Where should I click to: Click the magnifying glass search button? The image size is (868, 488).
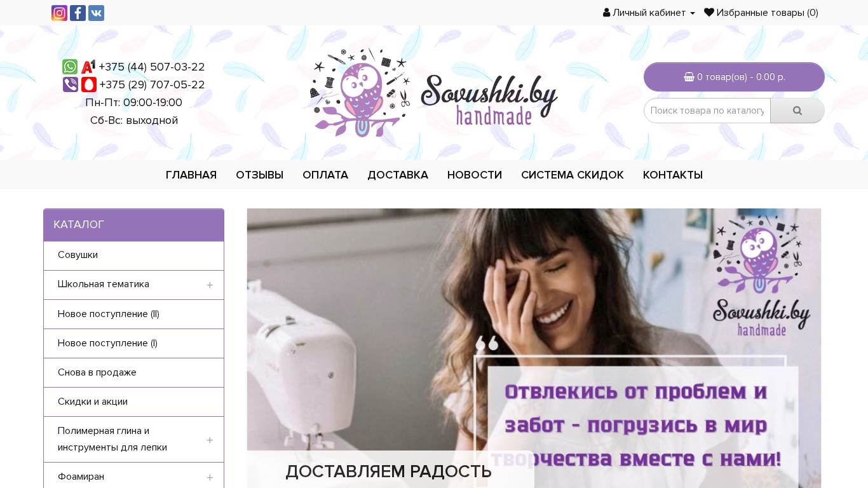click(797, 111)
